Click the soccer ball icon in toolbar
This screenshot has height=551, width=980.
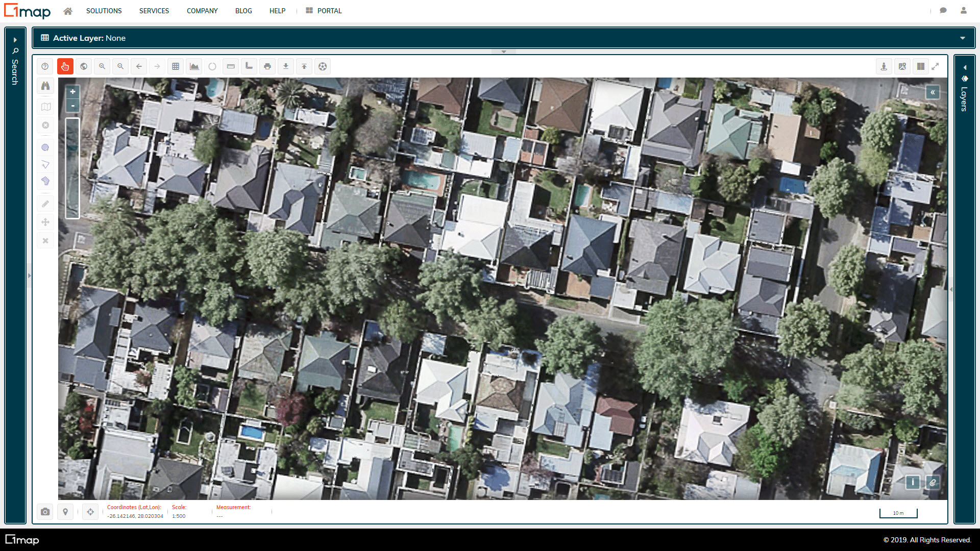[x=323, y=66]
